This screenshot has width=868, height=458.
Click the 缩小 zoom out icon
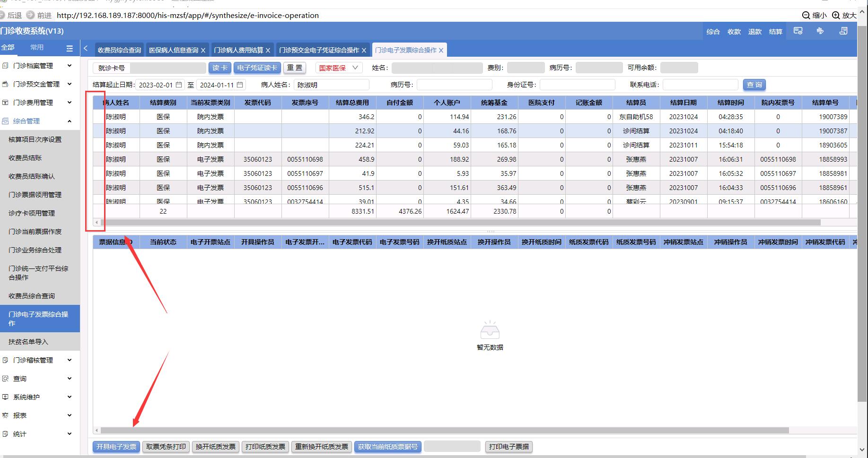click(806, 15)
